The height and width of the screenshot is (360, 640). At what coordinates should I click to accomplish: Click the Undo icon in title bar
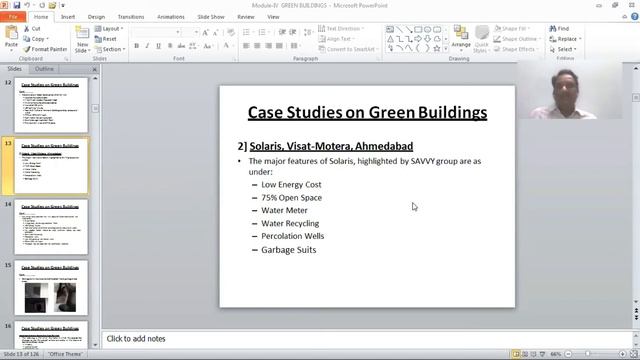pos(27,5)
